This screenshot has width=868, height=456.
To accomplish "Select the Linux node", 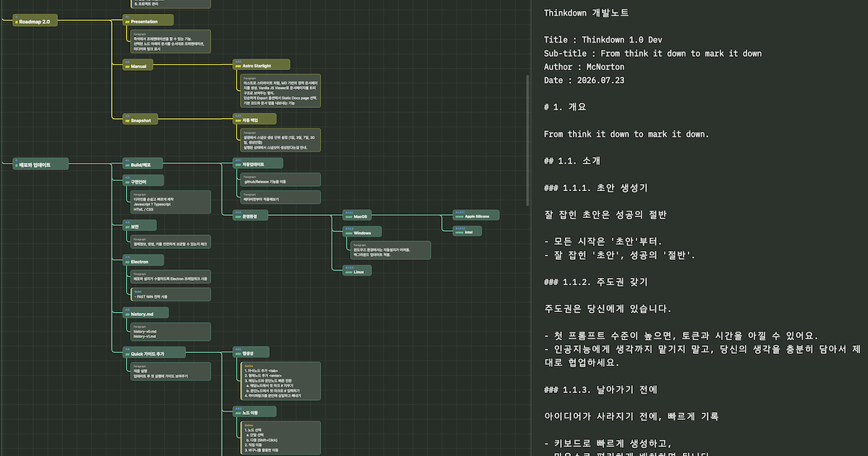I will coord(357,269).
